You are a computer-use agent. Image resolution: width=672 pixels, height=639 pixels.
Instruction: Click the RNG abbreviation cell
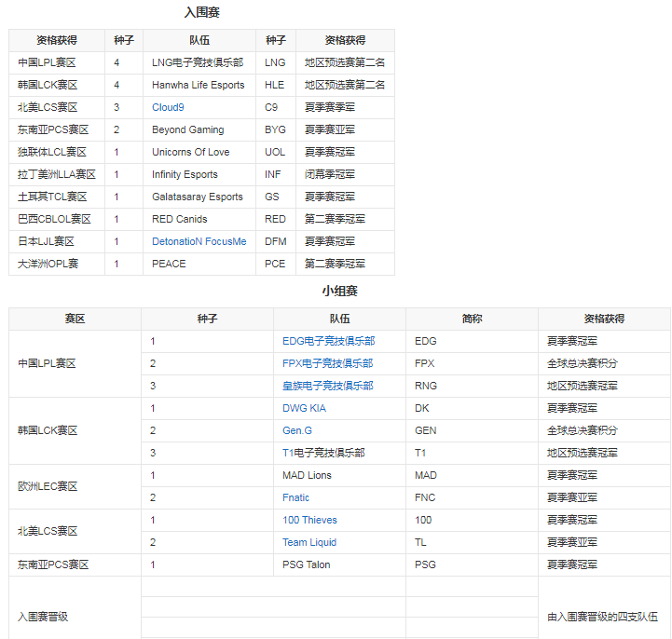coord(472,386)
